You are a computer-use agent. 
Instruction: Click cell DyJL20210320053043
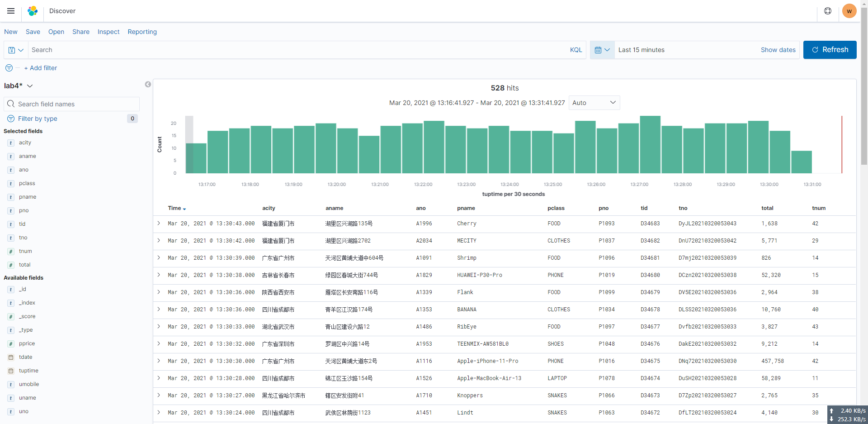(x=708, y=224)
